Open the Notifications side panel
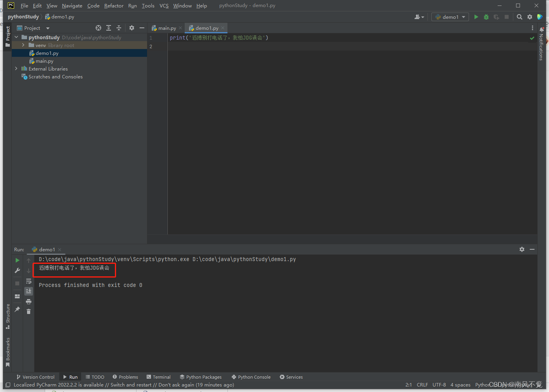Viewport: 549px width, 392px height. (541, 44)
